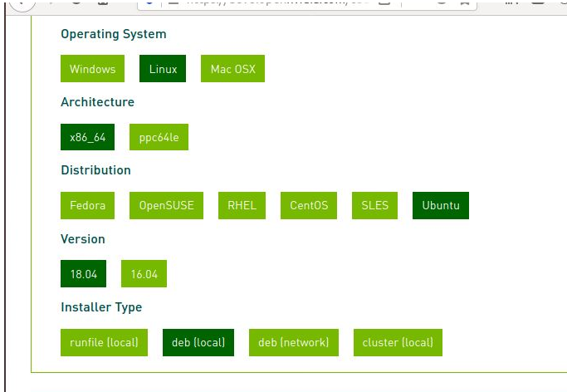Select Fedora distribution
The height and width of the screenshot is (392, 567).
(x=87, y=205)
